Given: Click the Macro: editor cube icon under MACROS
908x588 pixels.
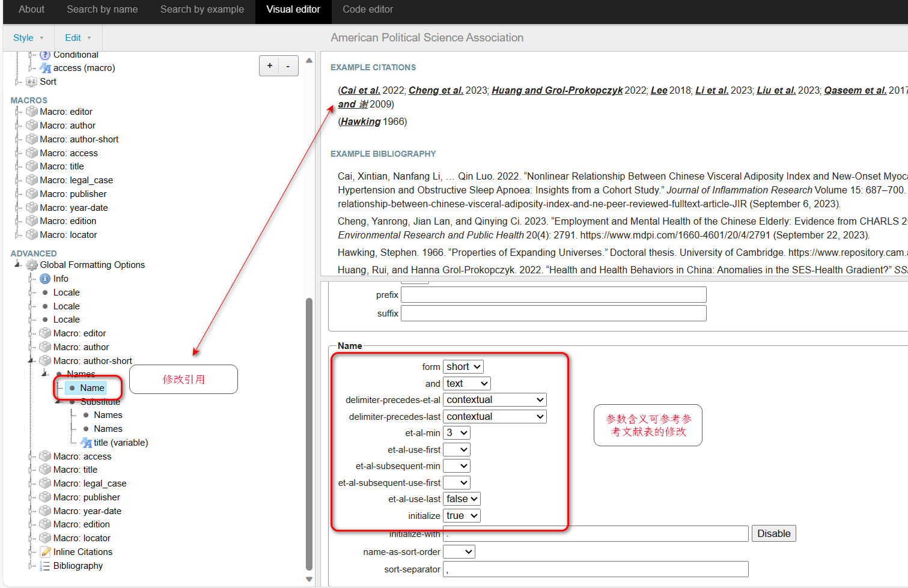Looking at the screenshot, I should tap(32, 112).
